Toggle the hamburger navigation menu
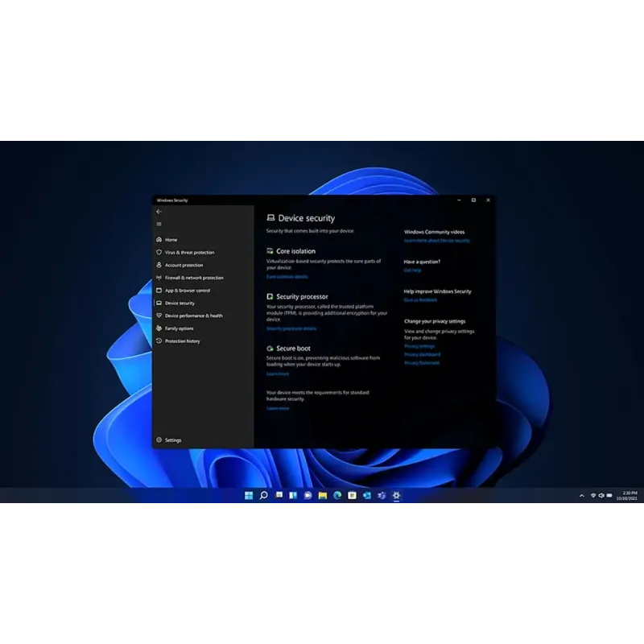Viewport: 644px width, 644px height. (159, 224)
